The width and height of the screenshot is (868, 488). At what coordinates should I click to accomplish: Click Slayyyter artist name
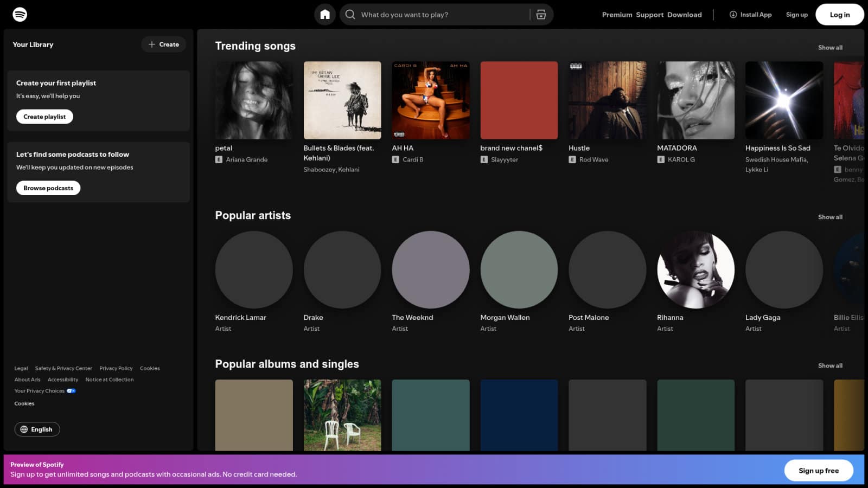point(505,159)
